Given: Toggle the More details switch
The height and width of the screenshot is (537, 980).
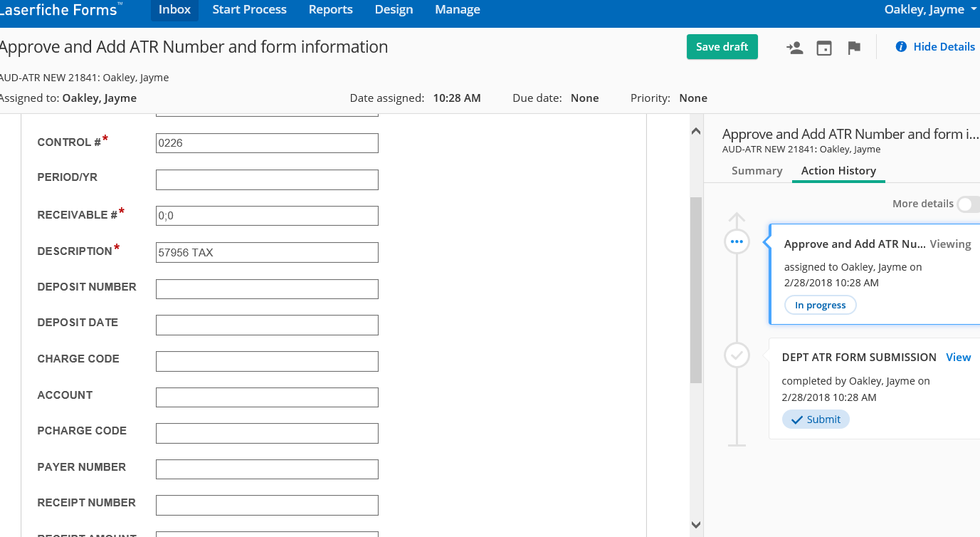Looking at the screenshot, I should click(x=968, y=204).
